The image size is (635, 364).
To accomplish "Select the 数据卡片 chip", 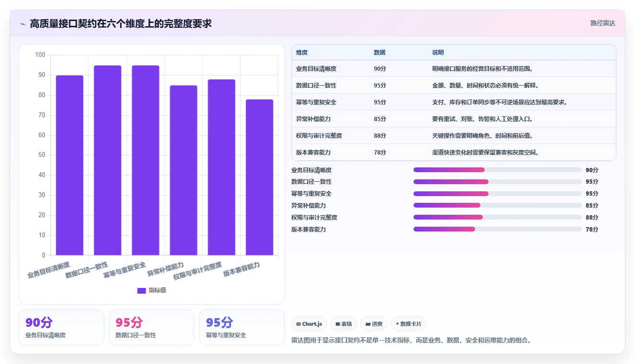I will 408,324.
